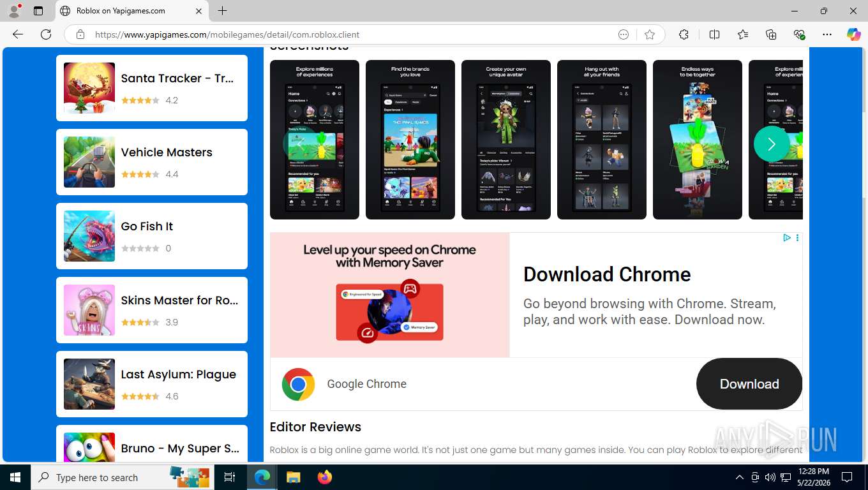Add this page to favorites star
Viewport: 868px width, 490px height.
pyautogui.click(x=650, y=34)
